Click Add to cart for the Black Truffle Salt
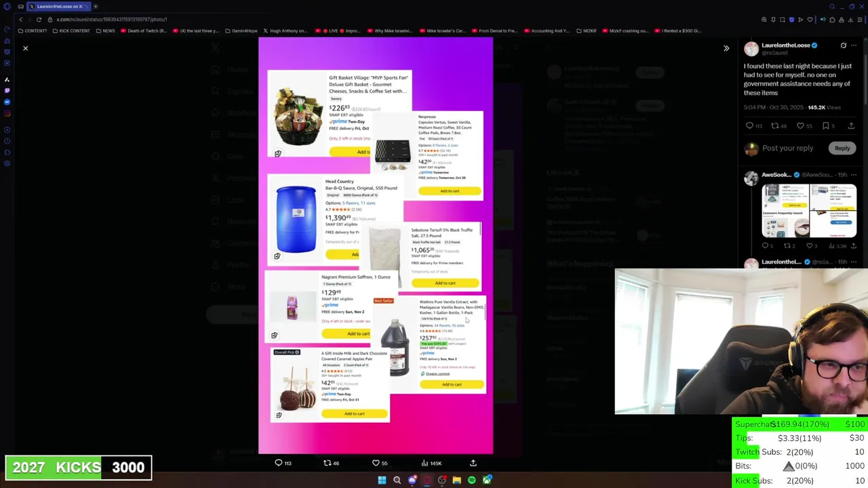 (445, 283)
